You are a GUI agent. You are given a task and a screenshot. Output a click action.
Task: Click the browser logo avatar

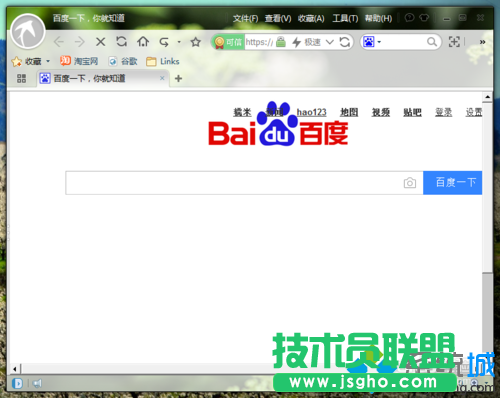pyautogui.click(x=28, y=32)
